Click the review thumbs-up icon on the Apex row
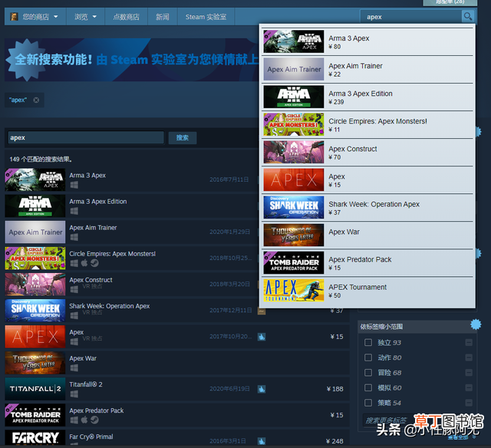 click(262, 337)
